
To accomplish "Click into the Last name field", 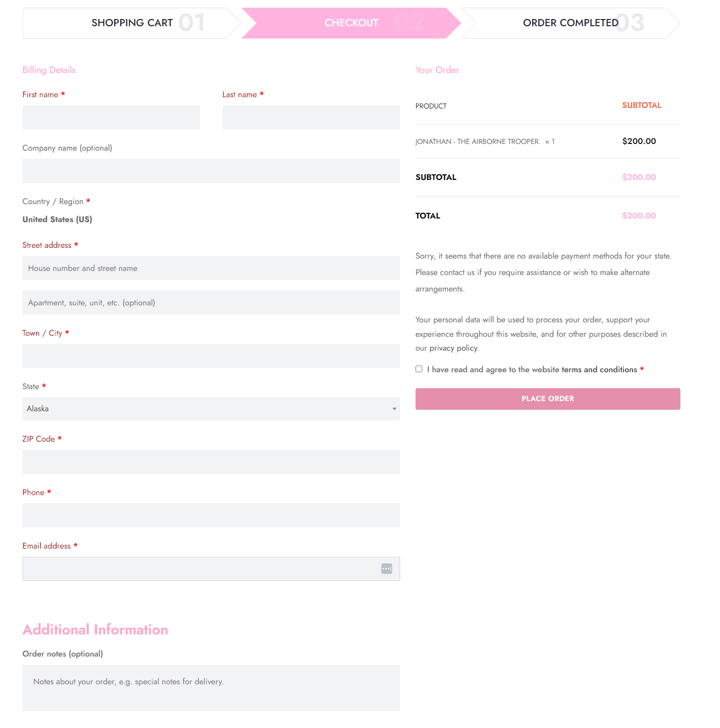I will click(x=311, y=118).
